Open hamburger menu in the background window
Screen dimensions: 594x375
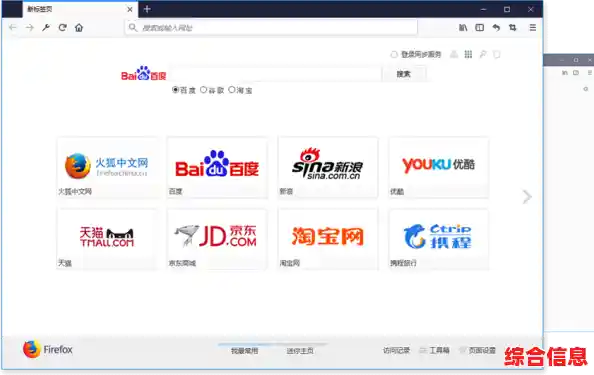coord(590,72)
